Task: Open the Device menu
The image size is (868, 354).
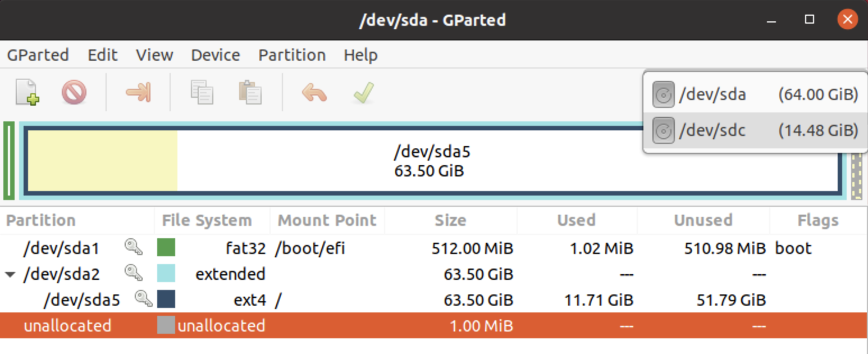Action: (x=215, y=55)
